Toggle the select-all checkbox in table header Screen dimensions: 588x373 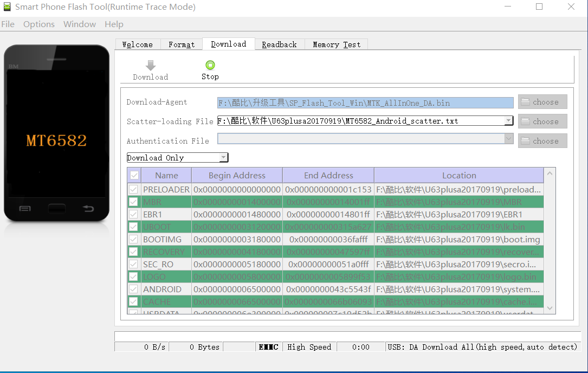[134, 175]
